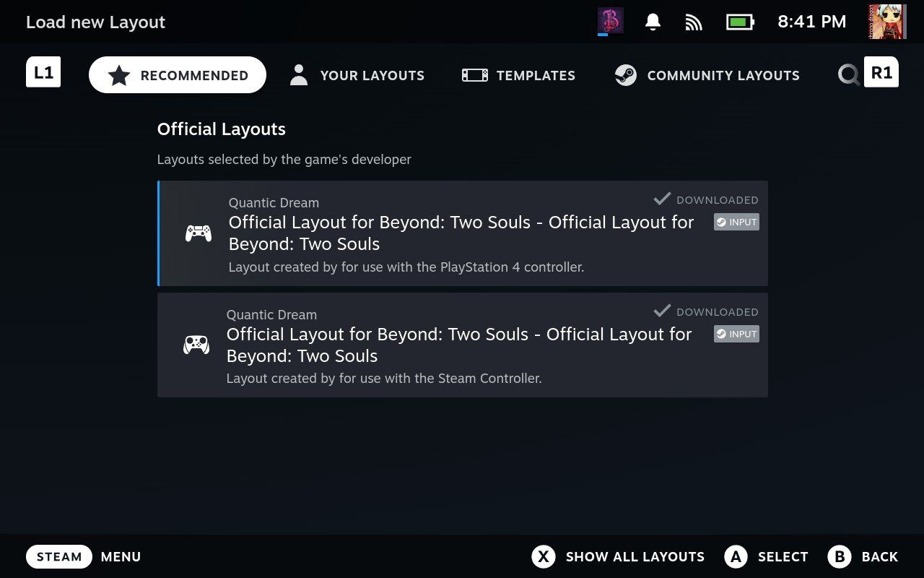Open the running game icon in the header
The image size is (924, 578).
(611, 21)
